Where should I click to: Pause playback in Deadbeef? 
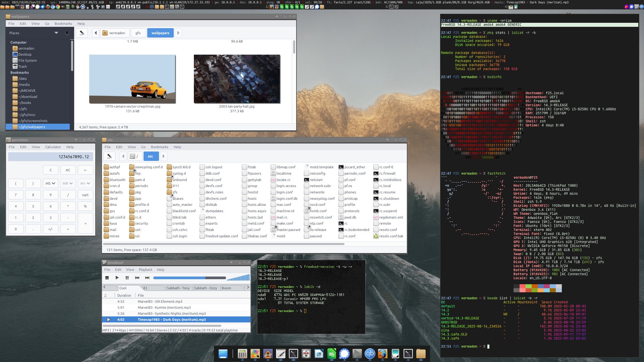point(127,278)
